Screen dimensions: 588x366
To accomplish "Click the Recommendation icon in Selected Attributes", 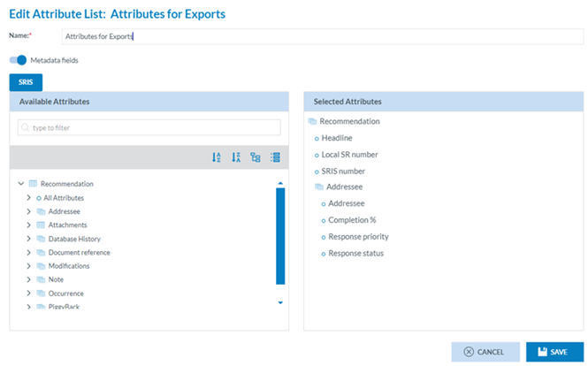I will [312, 121].
